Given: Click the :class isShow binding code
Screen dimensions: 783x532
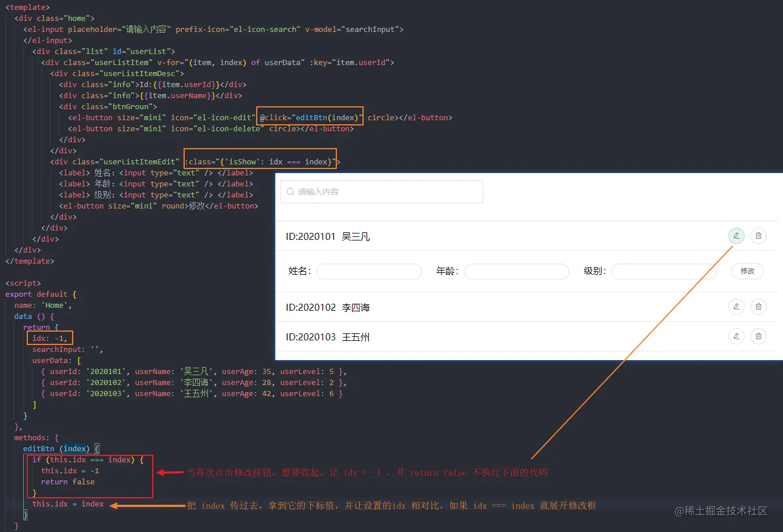Looking at the screenshot, I should tap(260, 161).
